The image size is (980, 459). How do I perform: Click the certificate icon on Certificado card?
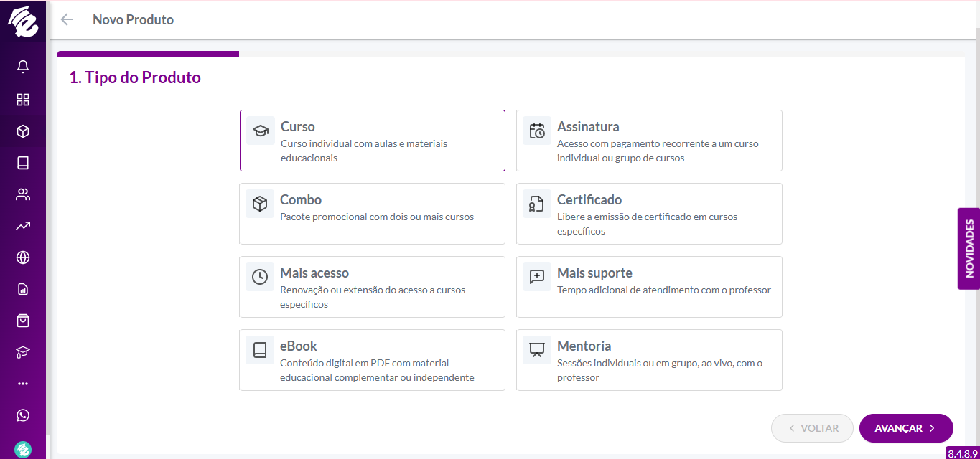[537, 204]
